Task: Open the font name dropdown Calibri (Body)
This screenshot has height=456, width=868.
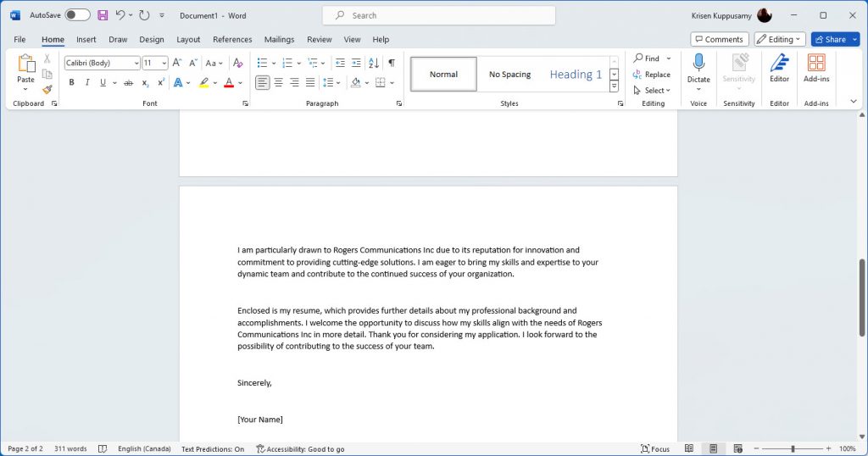Action: pos(102,63)
